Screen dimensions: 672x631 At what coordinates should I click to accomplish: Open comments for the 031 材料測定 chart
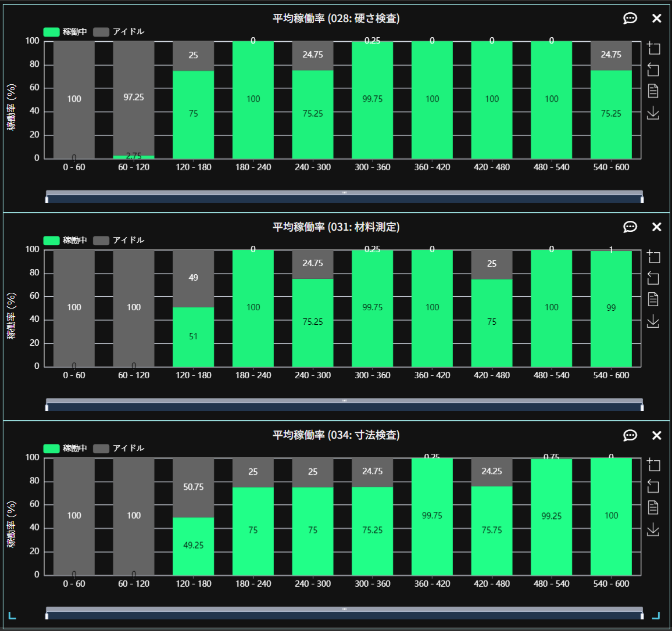[630, 227]
